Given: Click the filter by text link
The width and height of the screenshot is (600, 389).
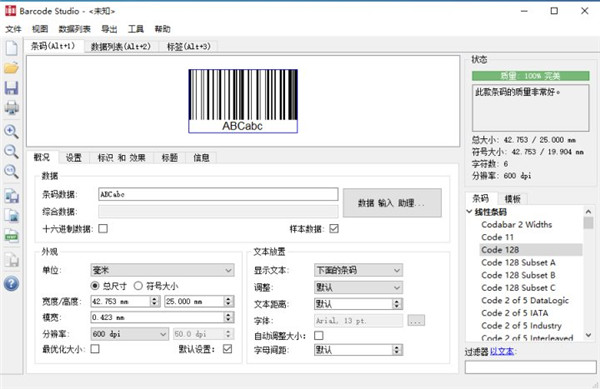Looking at the screenshot, I should [x=502, y=352].
